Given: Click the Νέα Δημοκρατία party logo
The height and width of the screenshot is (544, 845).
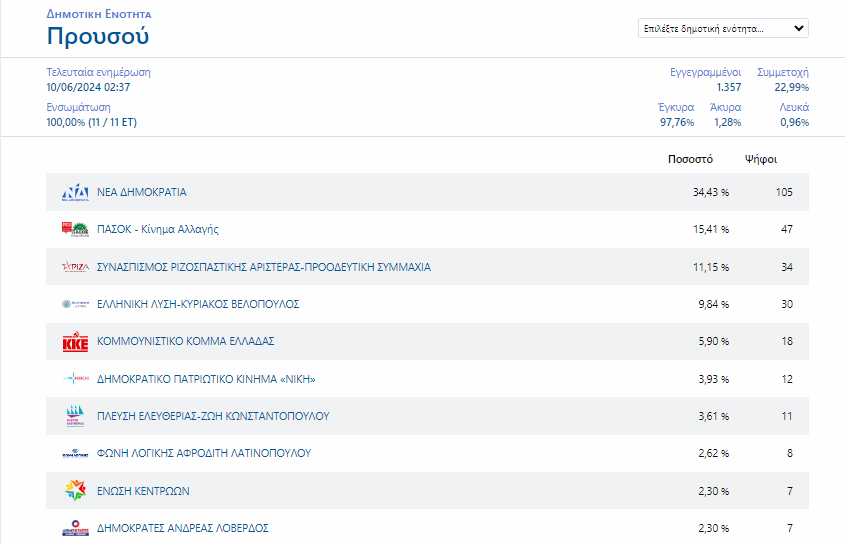Looking at the screenshot, I should tap(75, 192).
